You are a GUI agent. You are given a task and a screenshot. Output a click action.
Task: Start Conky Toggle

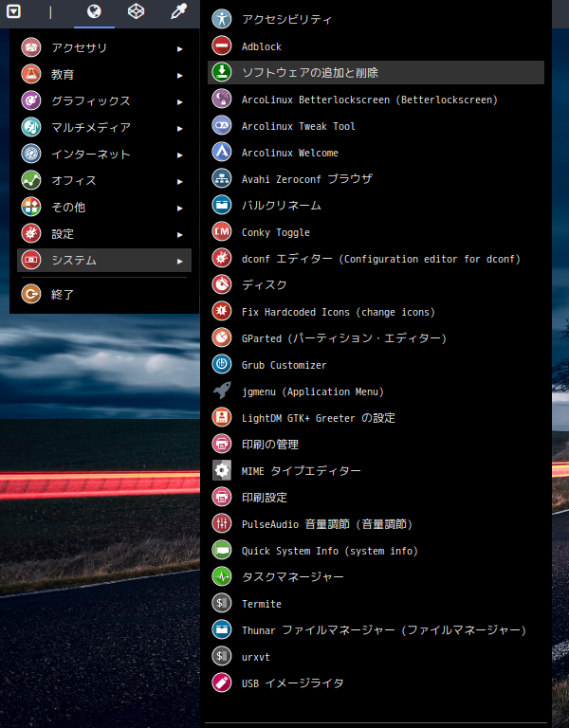click(x=376, y=231)
